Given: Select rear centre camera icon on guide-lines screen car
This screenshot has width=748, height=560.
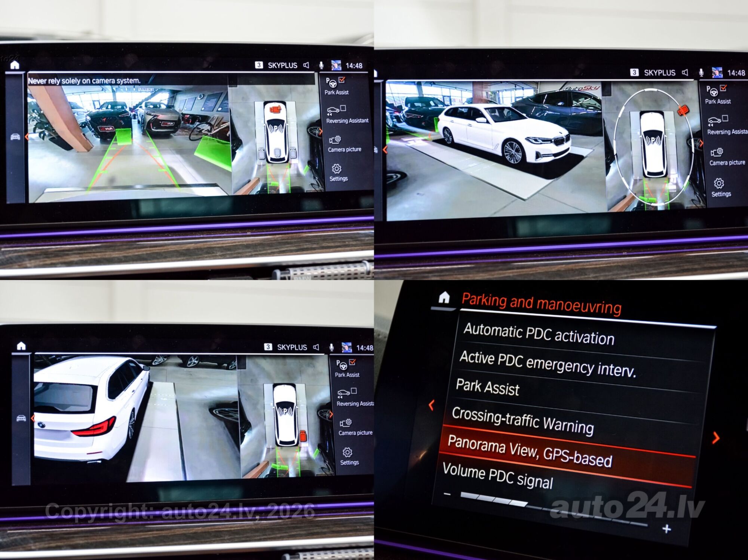Looking at the screenshot, I should point(277,152).
